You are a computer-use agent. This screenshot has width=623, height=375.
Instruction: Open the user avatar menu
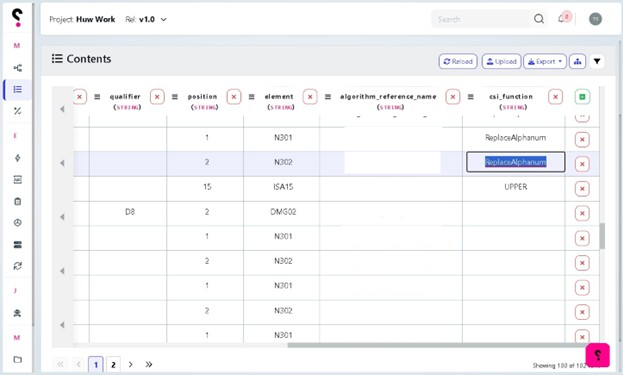(x=595, y=19)
